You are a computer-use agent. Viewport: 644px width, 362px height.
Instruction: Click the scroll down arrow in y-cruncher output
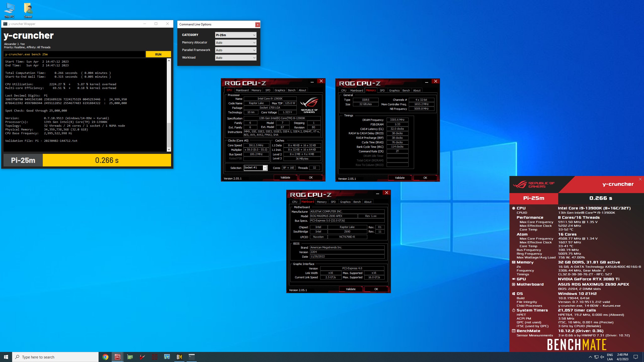(169, 150)
